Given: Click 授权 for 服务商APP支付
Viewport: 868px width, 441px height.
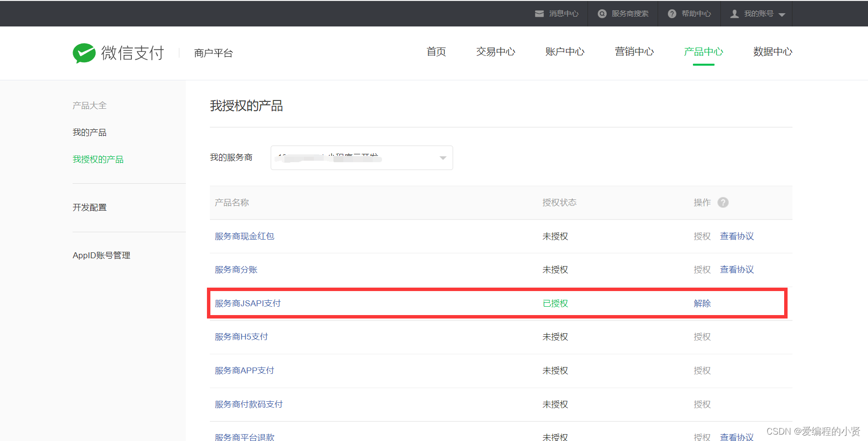Looking at the screenshot, I should pos(702,370).
